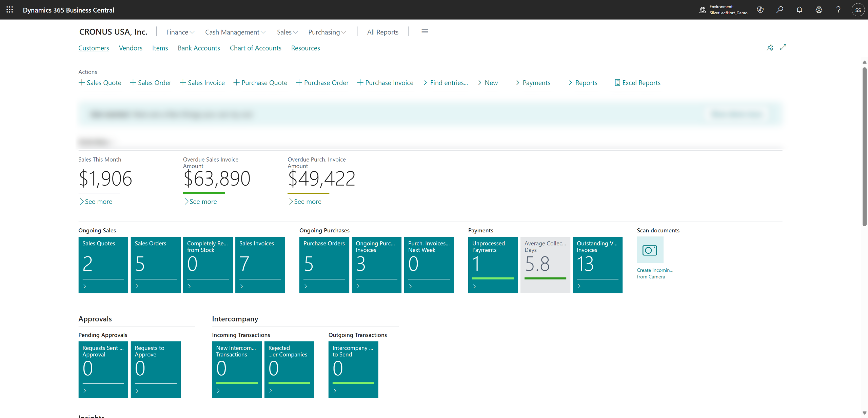The image size is (868, 418).
Task: Open search magnifier icon
Action: [780, 10]
